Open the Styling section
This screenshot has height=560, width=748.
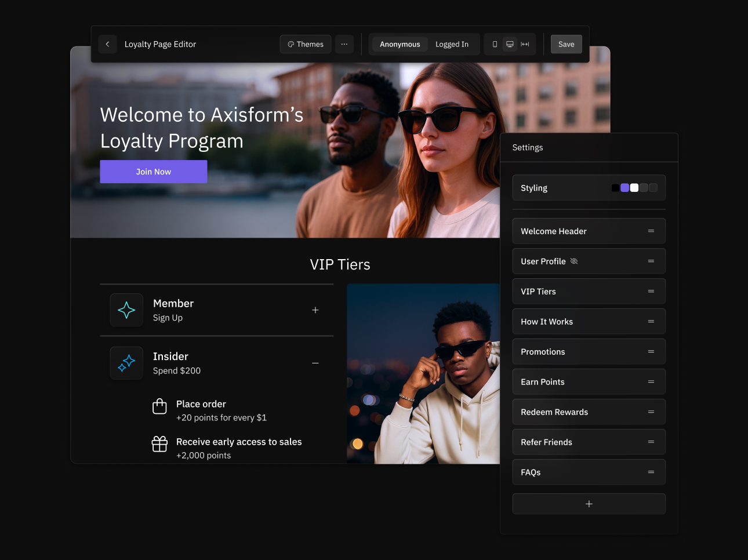point(534,187)
